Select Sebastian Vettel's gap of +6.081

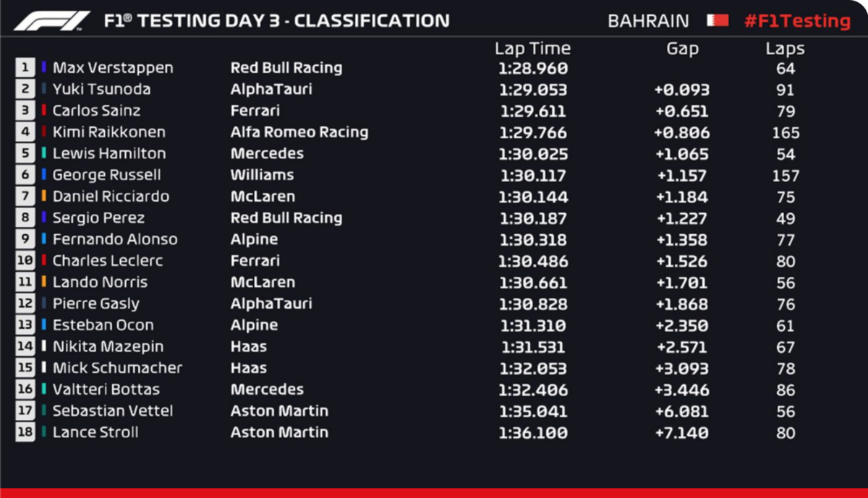point(682,411)
